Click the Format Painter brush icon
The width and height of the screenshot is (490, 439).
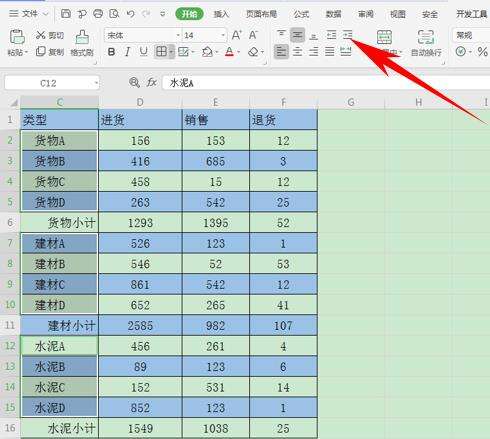tap(82, 37)
